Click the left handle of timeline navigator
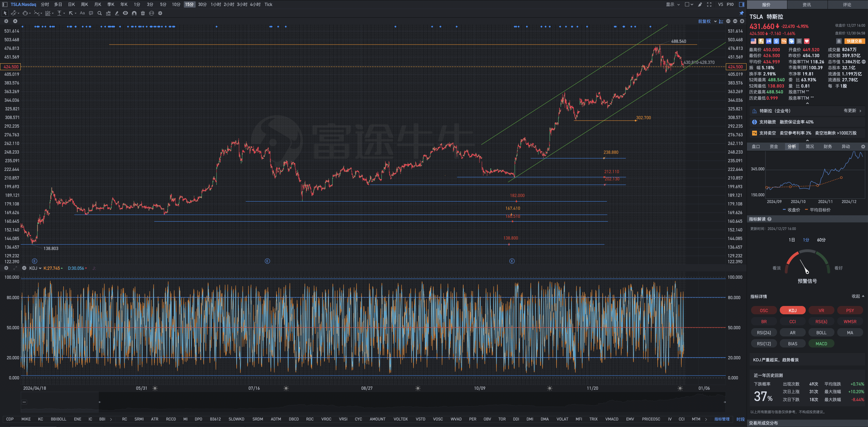Screen dimensions: 868x427 click(x=100, y=402)
